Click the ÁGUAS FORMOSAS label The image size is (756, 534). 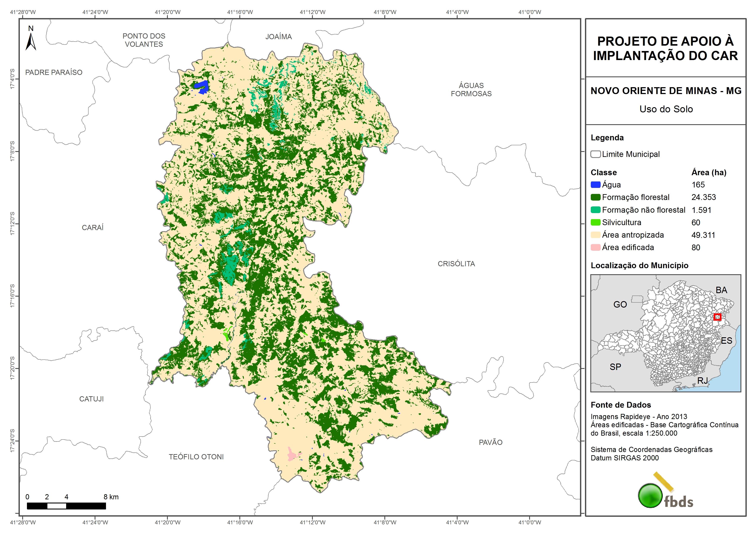point(471,90)
